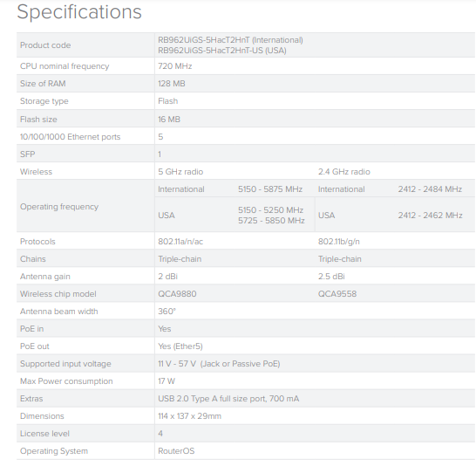Click the Specifications heading
476x466 pixels.
point(79,12)
